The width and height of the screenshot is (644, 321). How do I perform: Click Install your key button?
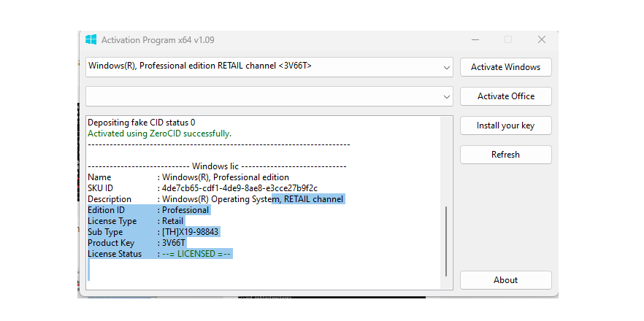pos(505,125)
